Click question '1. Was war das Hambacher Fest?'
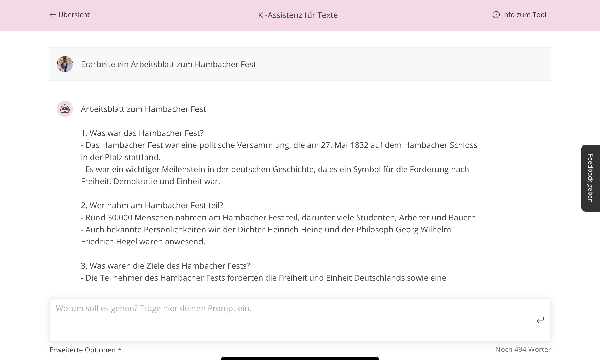This screenshot has height=364, width=600. (x=142, y=133)
